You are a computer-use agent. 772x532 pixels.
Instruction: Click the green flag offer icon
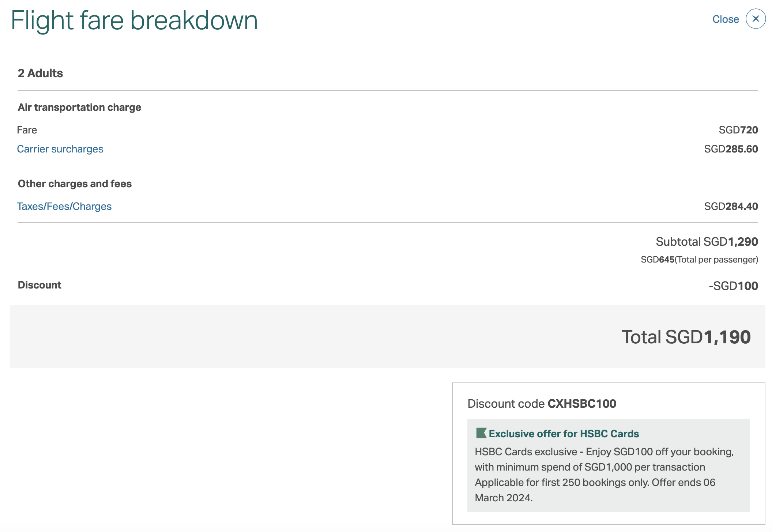tap(481, 433)
